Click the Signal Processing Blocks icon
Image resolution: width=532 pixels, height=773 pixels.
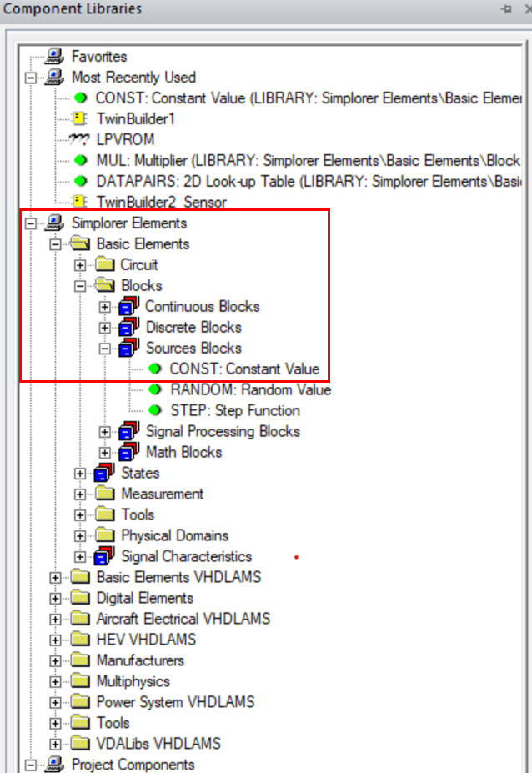coord(128,431)
